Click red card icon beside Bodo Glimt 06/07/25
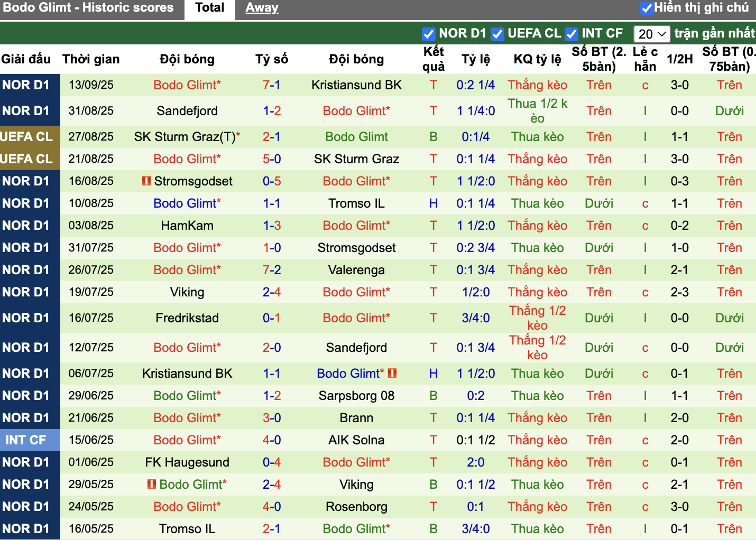 (x=392, y=373)
